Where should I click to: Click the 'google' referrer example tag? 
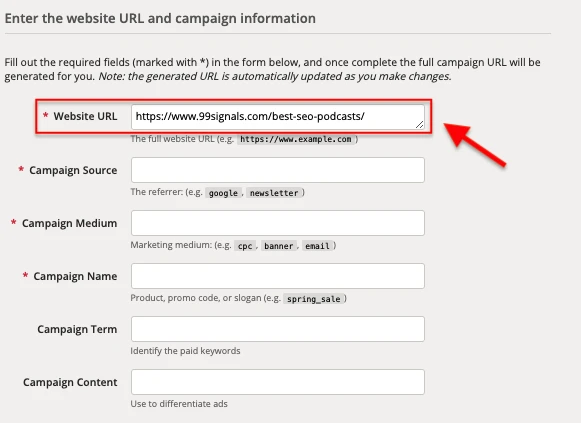tap(223, 193)
